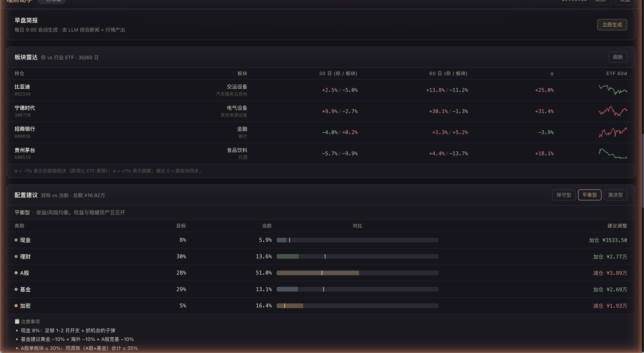Click stock code 002594
The height and width of the screenshot is (353, 644).
(23, 94)
